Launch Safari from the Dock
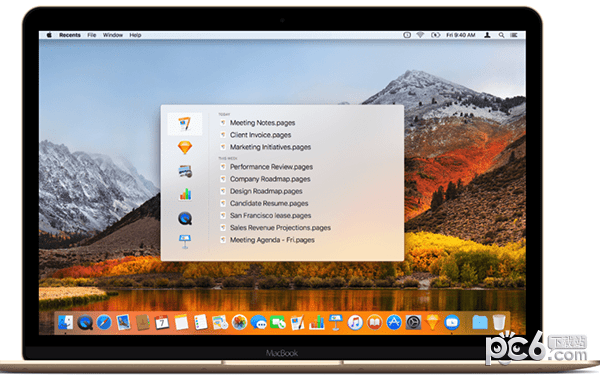Viewport: 600px width, 378px height. [104, 323]
